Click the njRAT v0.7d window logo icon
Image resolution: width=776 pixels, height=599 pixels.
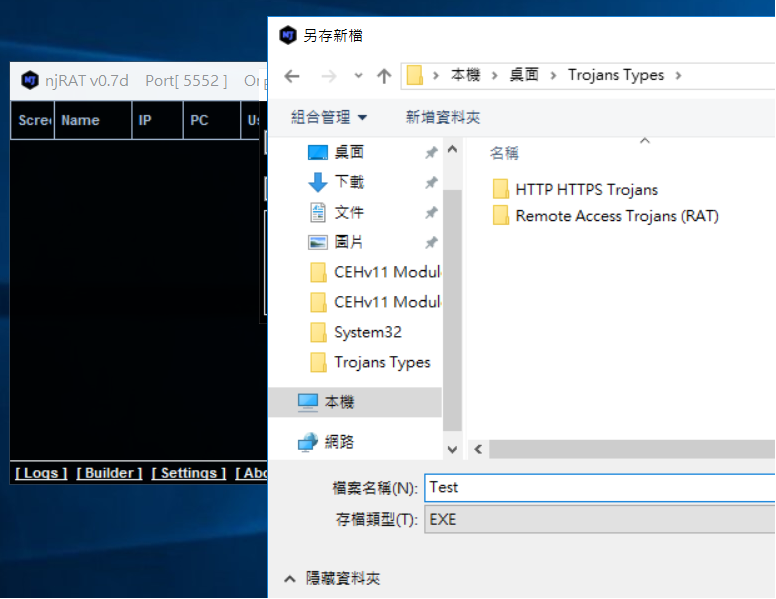tap(30, 80)
